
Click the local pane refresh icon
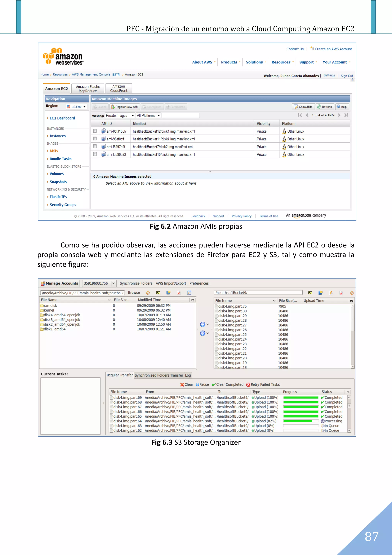148,293
